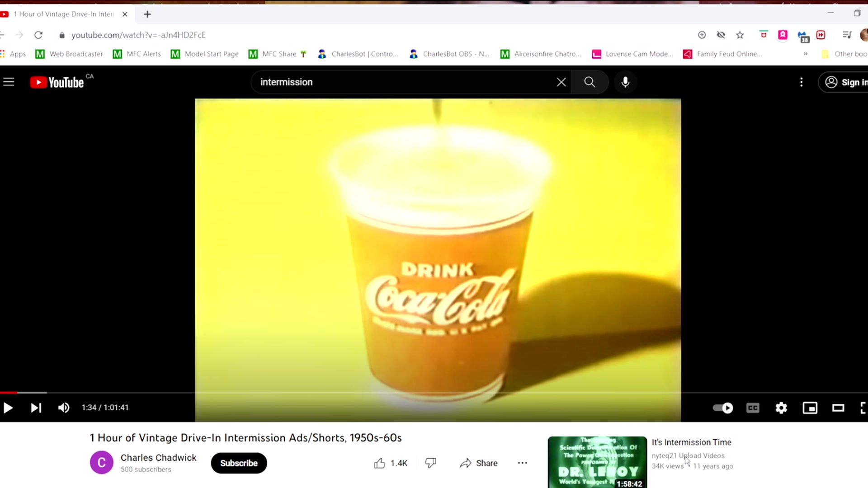
Task: Open a new browser tab
Action: [147, 14]
